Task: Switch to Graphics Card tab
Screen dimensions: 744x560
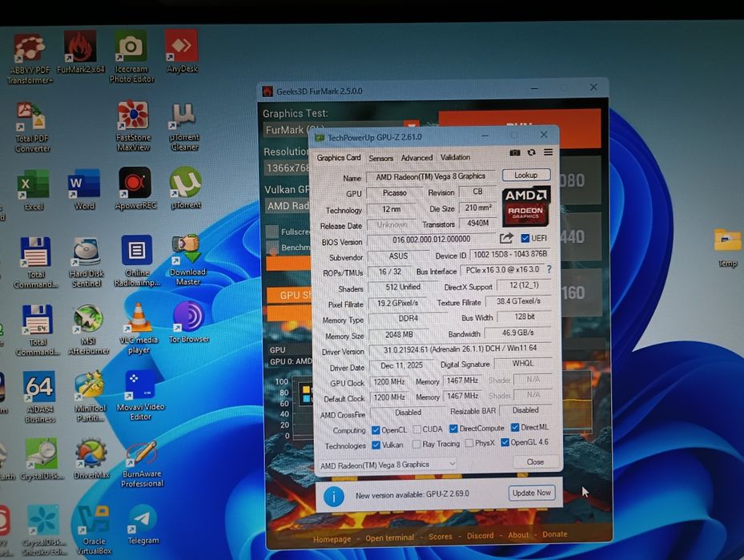Action: pyautogui.click(x=339, y=158)
